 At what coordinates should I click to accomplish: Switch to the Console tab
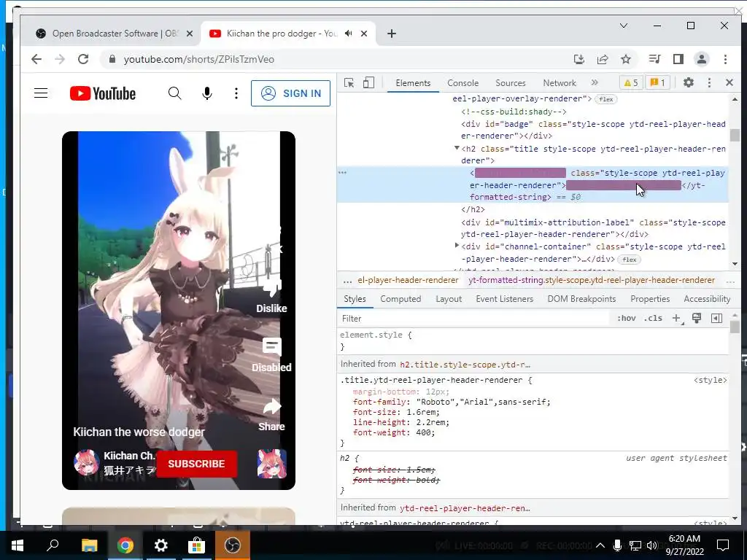pos(462,83)
